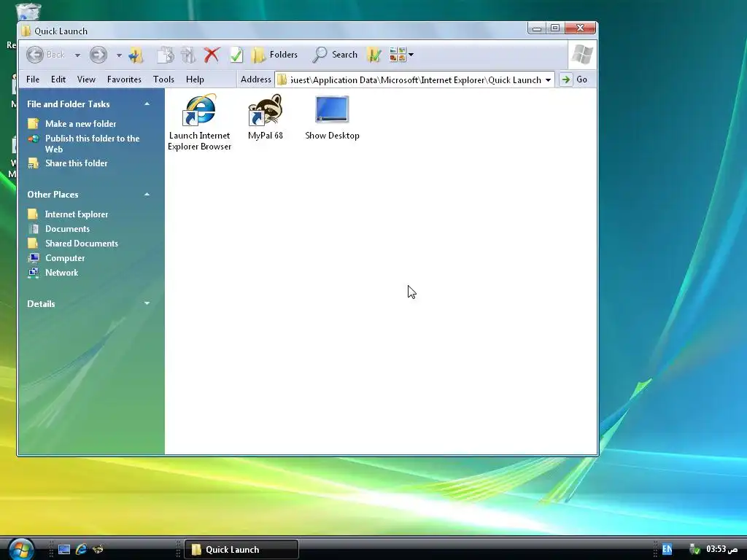Open Computer from Other Places

click(x=65, y=258)
